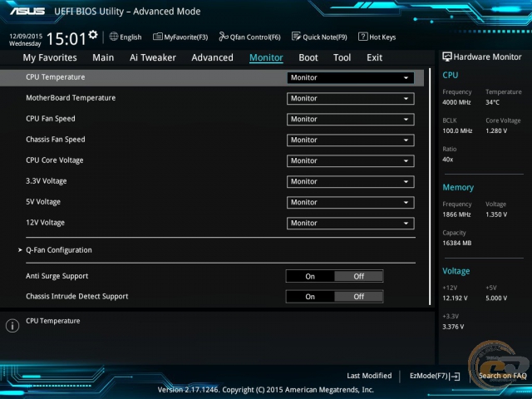The width and height of the screenshot is (532, 399).
Task: Switch to the Boot tab
Action: (x=308, y=57)
